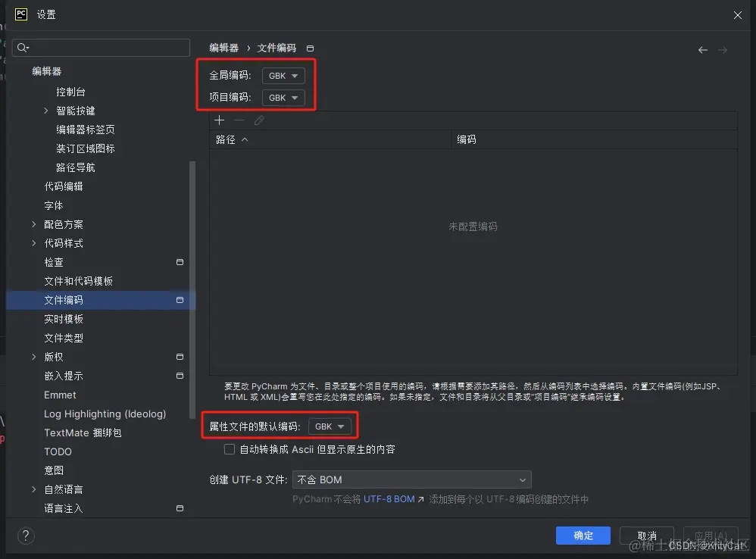Remove selected path using the minus icon
The height and width of the screenshot is (559, 756).
coord(237,120)
